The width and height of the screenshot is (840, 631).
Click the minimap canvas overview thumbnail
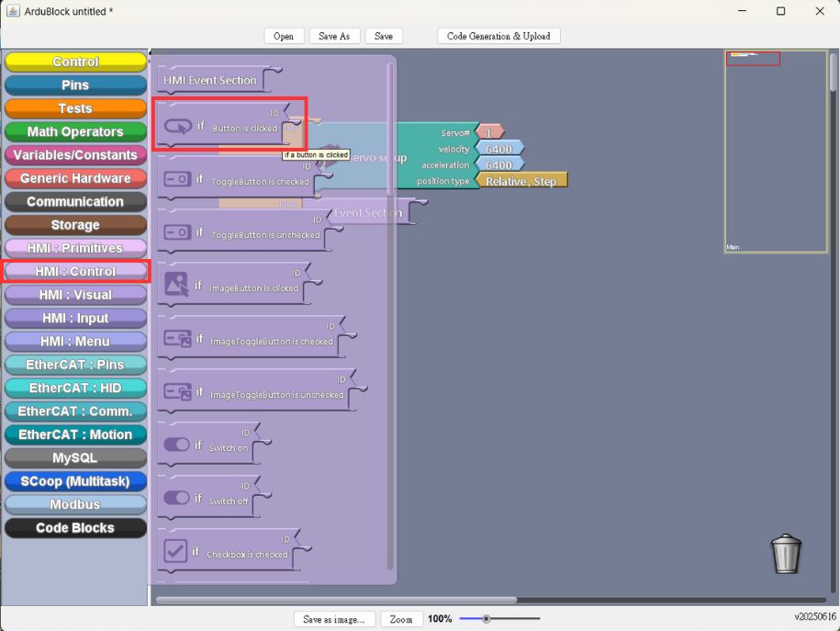pyautogui.click(x=776, y=152)
